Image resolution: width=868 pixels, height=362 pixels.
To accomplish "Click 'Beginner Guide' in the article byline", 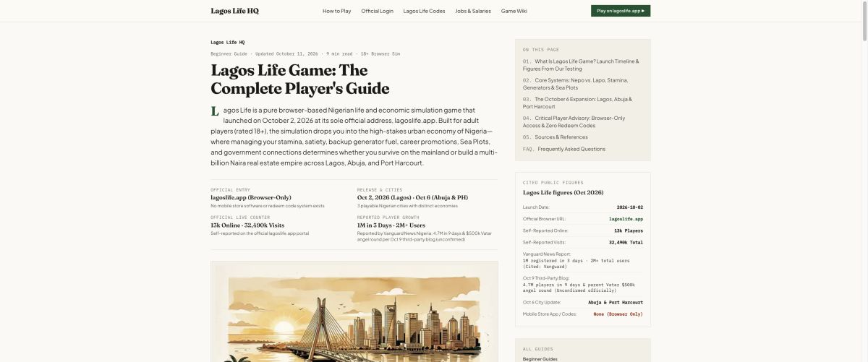I will 229,53.
